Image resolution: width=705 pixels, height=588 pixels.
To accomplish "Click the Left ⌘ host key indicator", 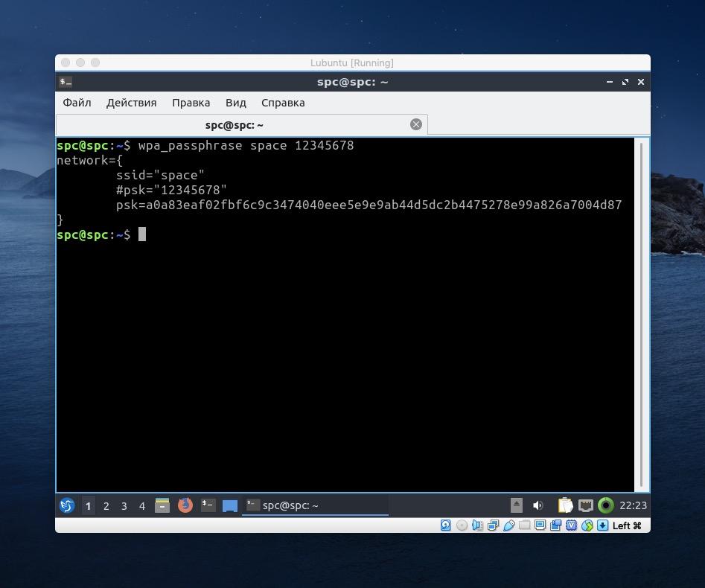I will pyautogui.click(x=628, y=525).
